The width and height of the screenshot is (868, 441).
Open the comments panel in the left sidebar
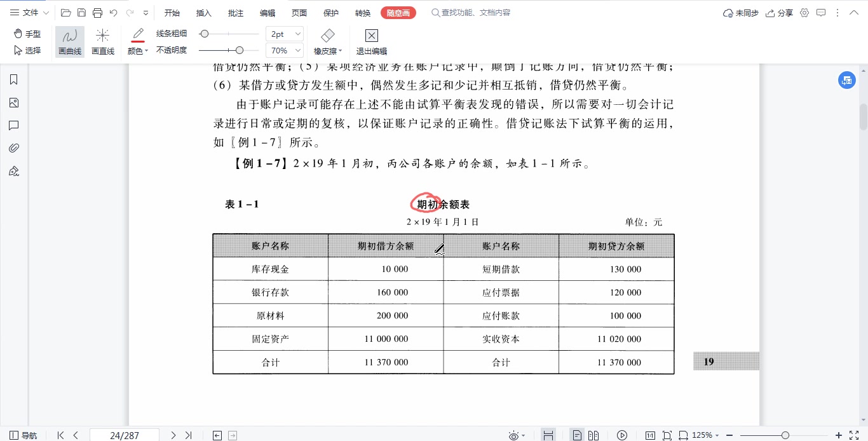click(x=14, y=125)
